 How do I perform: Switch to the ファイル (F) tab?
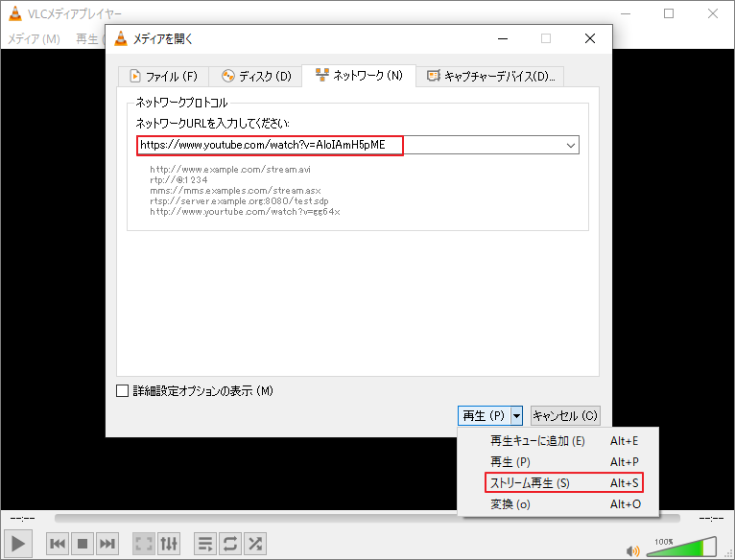coord(163,76)
